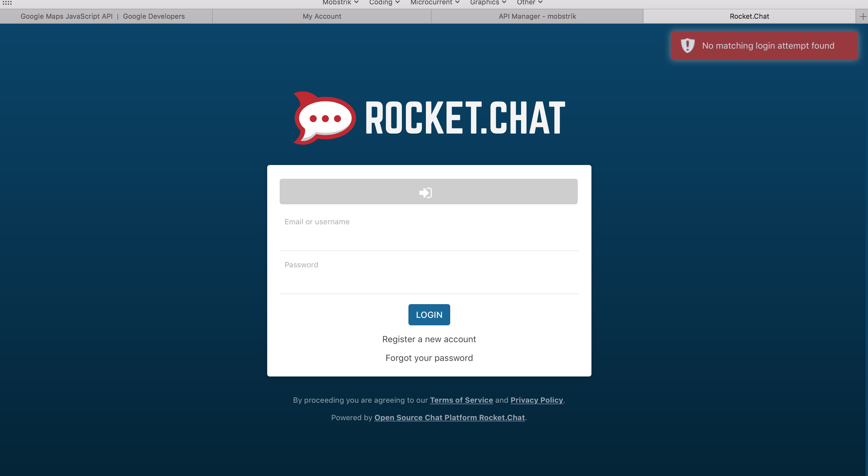Screen dimensions: 868x476
Task: Expand the Other bookmarks dropdown
Action: (529, 2)
